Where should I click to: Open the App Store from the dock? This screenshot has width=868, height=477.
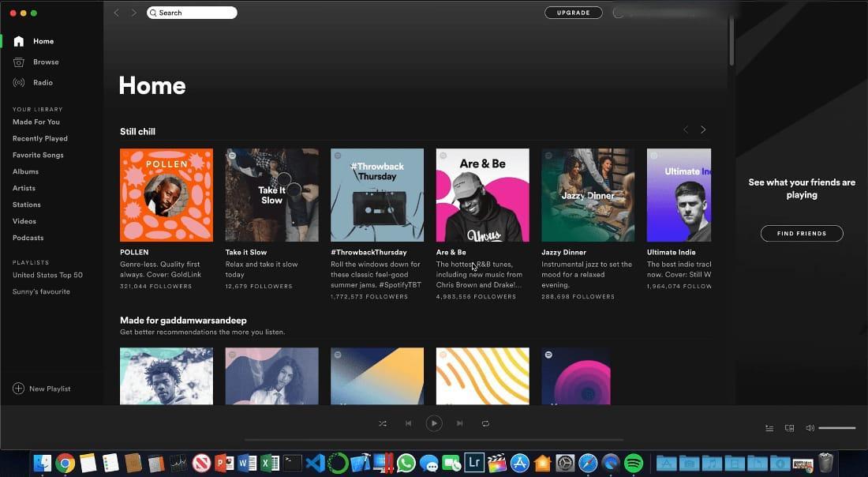[520, 463]
